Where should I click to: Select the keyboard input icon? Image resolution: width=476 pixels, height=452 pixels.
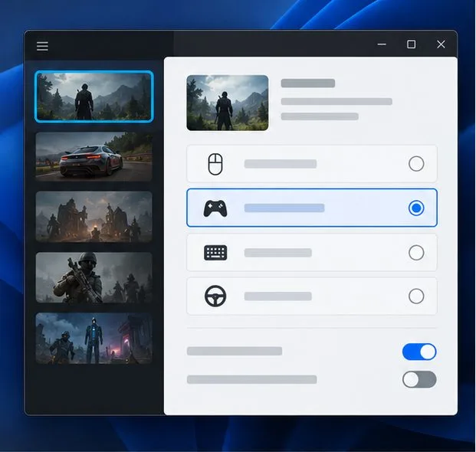[215, 252]
